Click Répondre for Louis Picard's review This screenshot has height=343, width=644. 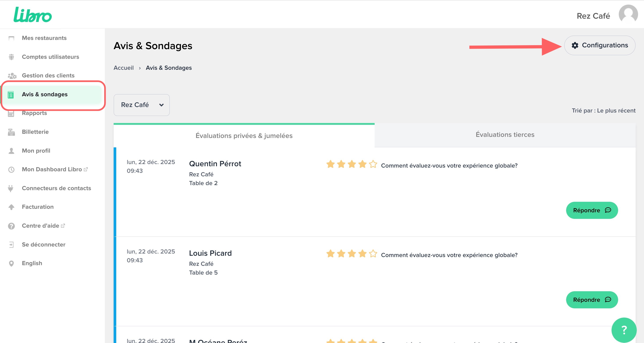coord(592,300)
